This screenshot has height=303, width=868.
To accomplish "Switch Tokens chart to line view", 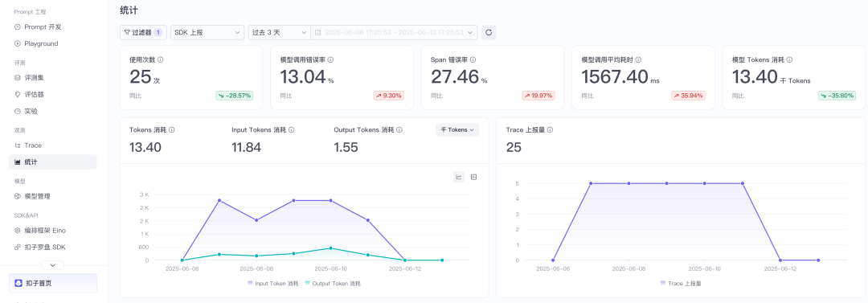I will pos(459,178).
